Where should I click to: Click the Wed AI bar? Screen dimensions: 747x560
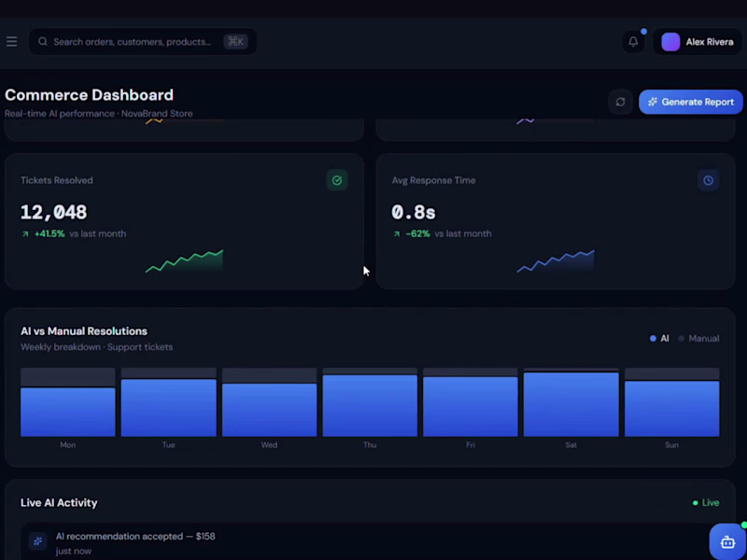tap(269, 410)
